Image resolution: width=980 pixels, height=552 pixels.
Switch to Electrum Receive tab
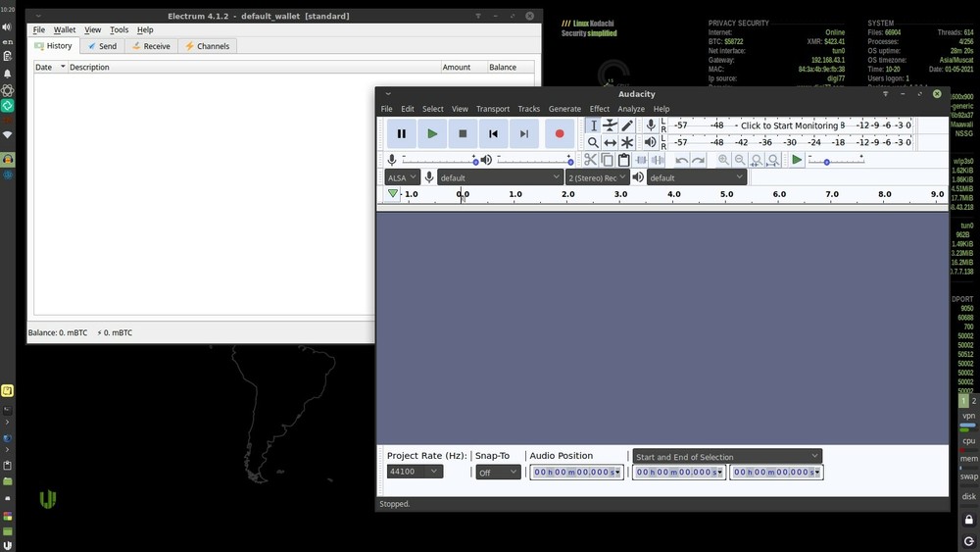151,46
